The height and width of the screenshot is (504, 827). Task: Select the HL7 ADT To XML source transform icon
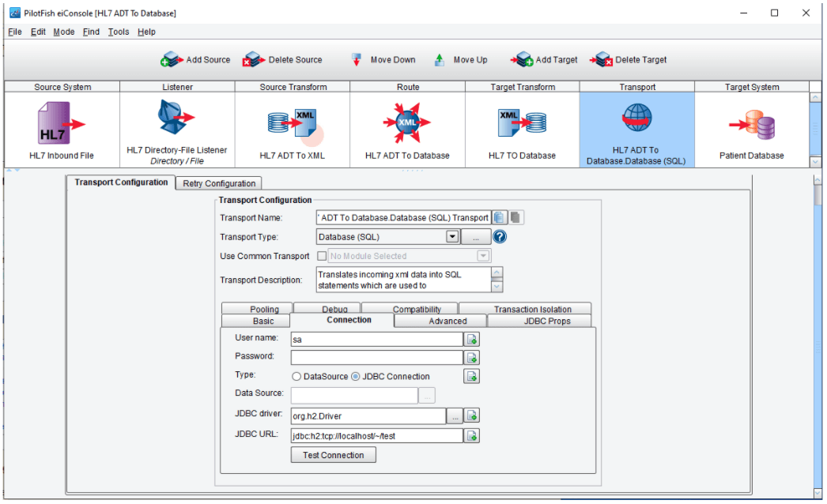(x=293, y=123)
